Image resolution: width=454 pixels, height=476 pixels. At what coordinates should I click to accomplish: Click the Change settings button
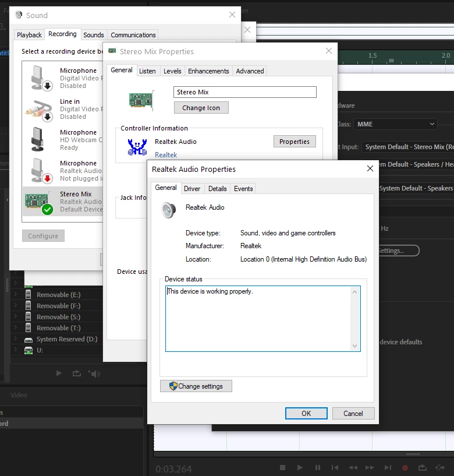click(x=196, y=386)
